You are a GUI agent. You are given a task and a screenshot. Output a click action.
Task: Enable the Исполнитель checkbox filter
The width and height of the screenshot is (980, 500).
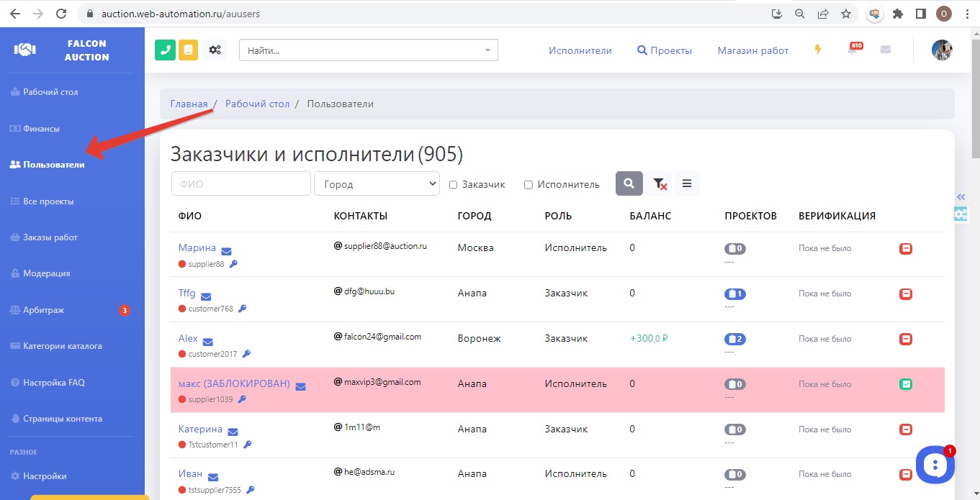coord(529,185)
